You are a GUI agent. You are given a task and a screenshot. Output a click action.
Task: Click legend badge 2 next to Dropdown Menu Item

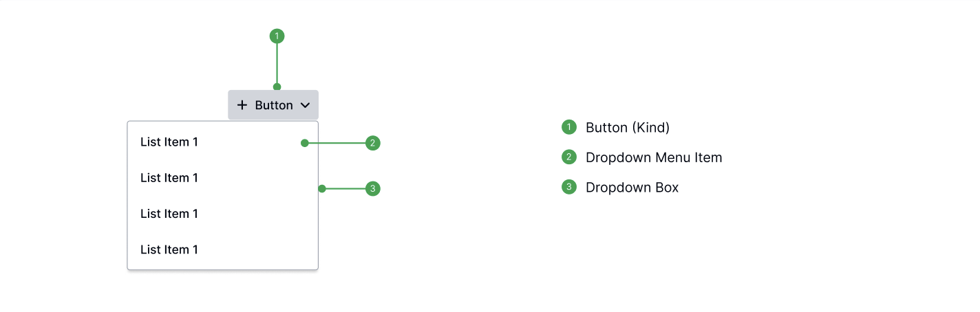[568, 157]
